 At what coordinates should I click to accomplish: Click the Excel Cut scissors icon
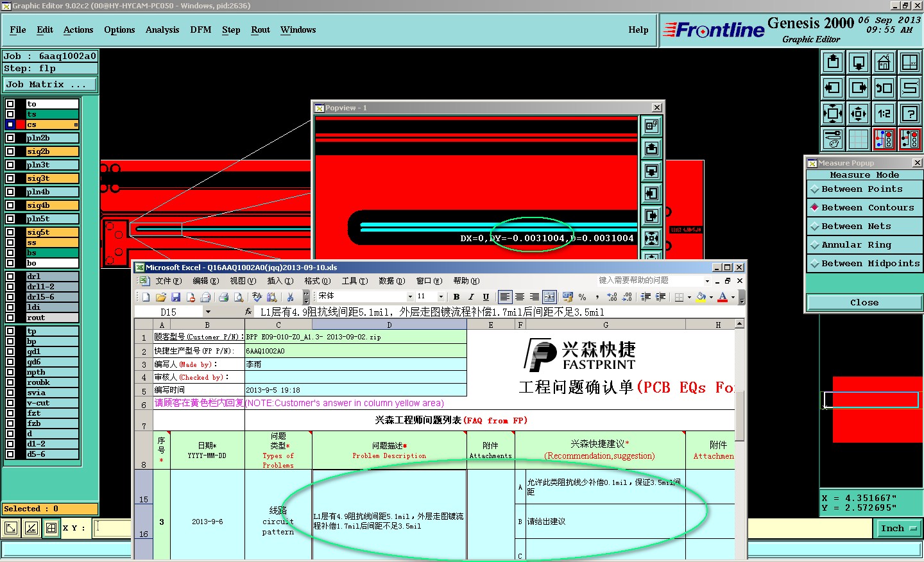(290, 297)
